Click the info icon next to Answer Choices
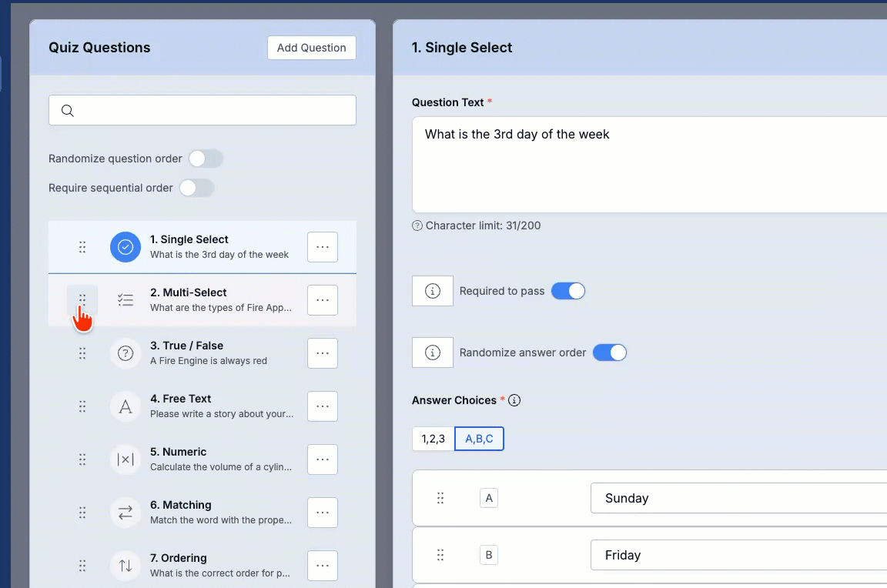This screenshot has width=887, height=588. pos(514,400)
